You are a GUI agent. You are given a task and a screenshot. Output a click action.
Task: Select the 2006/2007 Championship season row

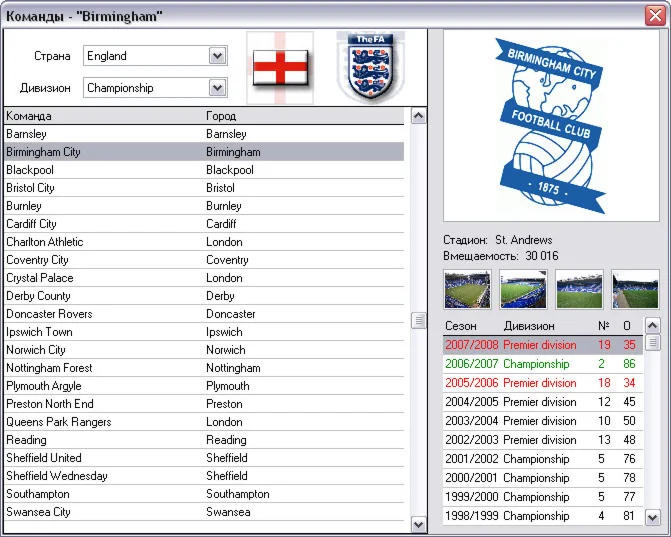click(x=543, y=364)
